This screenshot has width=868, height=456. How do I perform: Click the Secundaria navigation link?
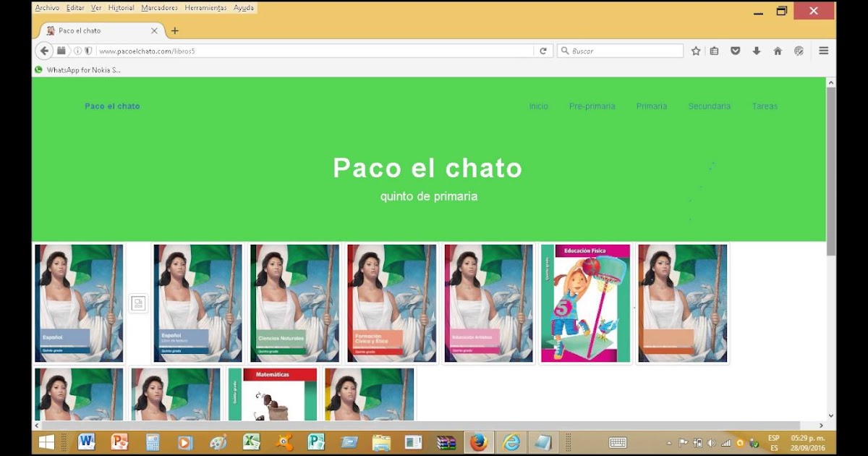(x=709, y=106)
